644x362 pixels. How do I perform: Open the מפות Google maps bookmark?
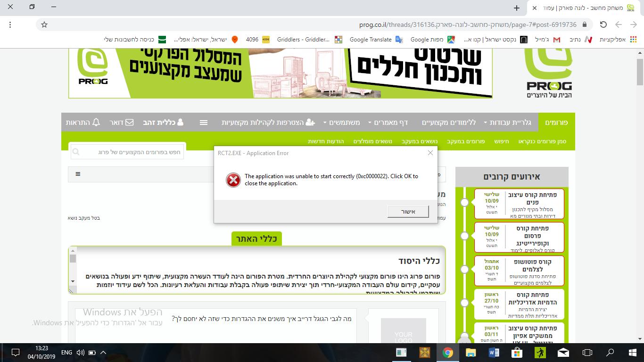pyautogui.click(x=432, y=40)
